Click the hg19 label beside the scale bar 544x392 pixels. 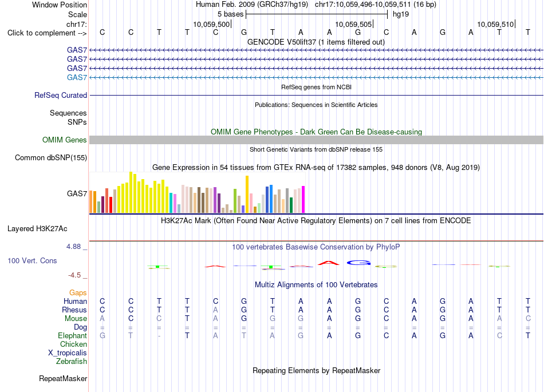tap(401, 14)
